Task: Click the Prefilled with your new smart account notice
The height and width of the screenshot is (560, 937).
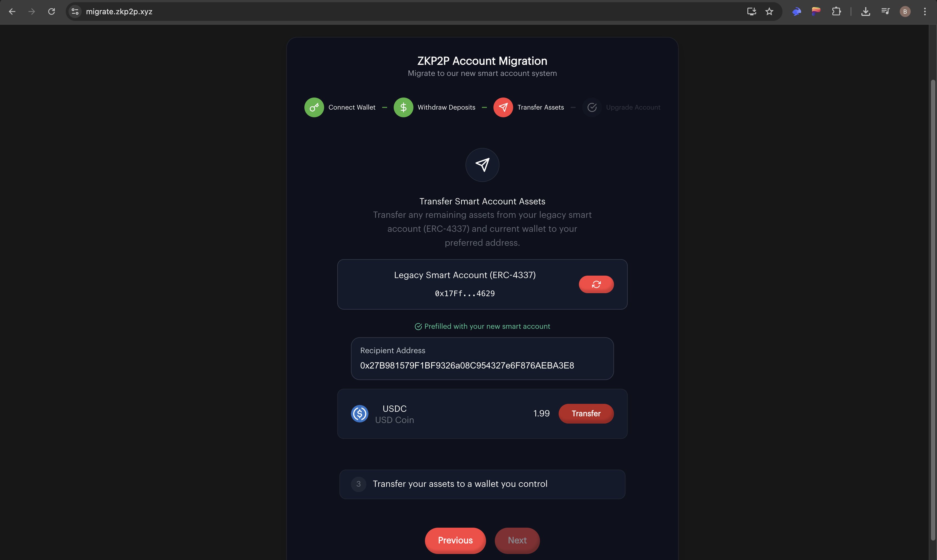Action: pyautogui.click(x=487, y=326)
